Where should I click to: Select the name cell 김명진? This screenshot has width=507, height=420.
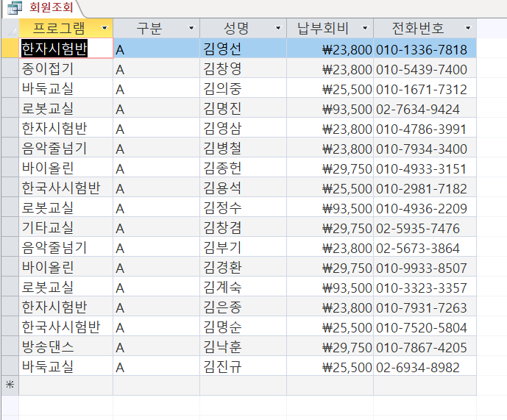tap(242, 109)
